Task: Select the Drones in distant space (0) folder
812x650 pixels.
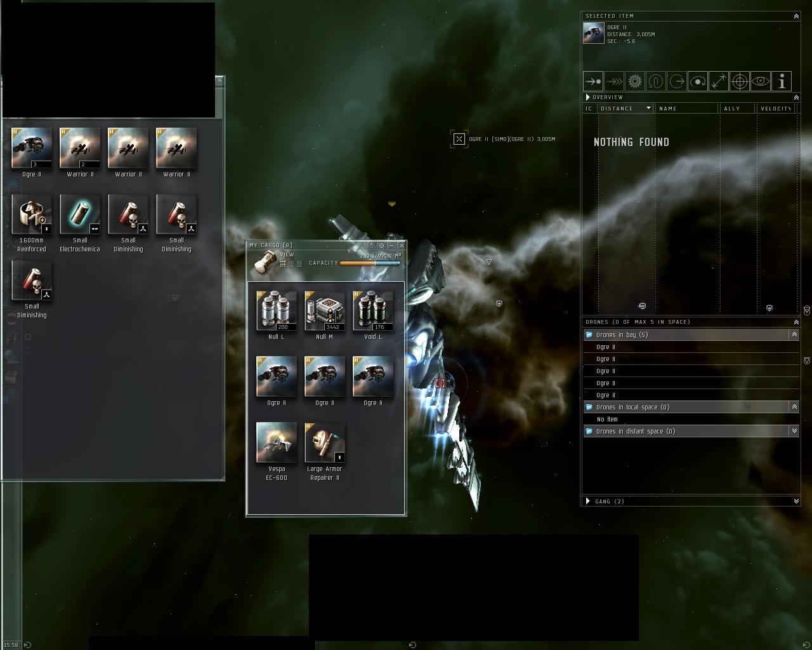Action: (691, 431)
